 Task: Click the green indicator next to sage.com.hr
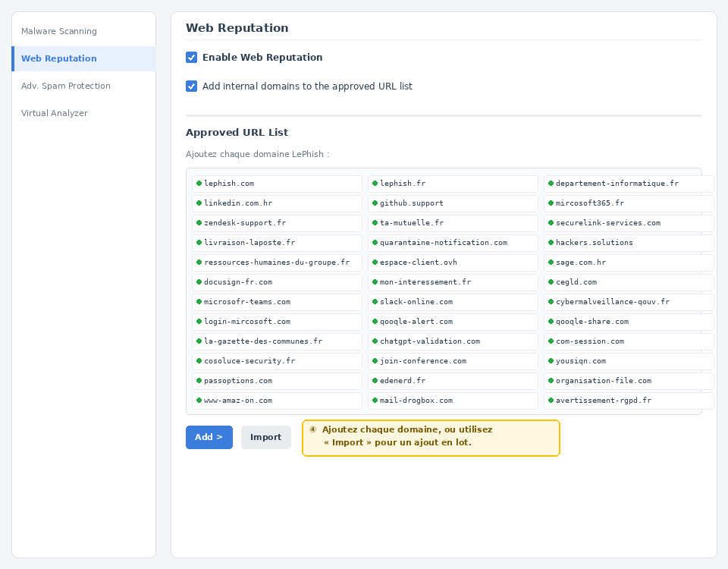(x=550, y=262)
